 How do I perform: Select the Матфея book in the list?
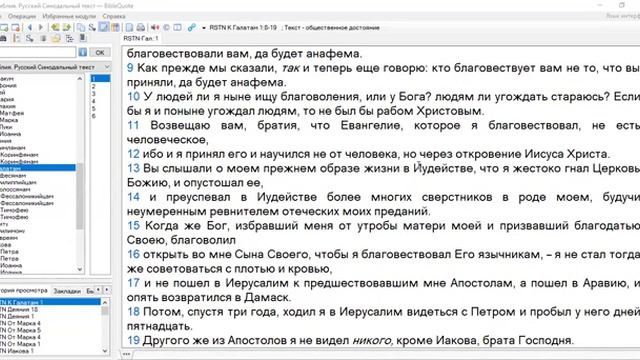12,113
